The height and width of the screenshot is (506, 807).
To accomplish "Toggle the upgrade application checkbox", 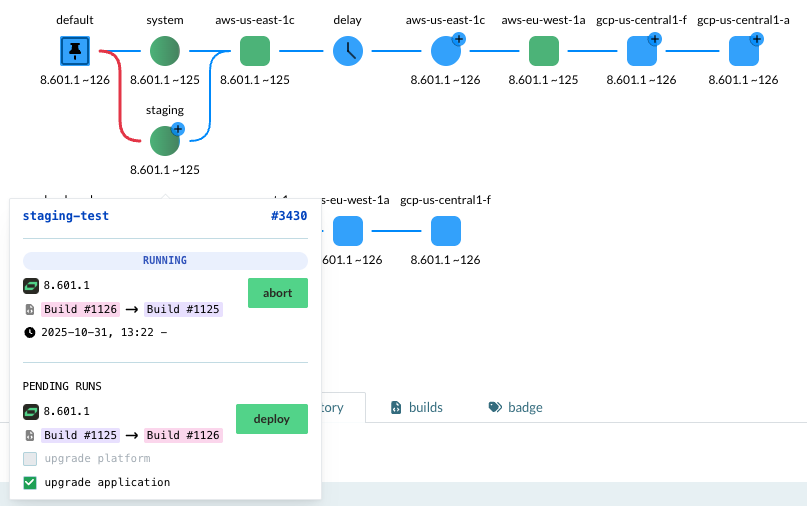I will 30,482.
